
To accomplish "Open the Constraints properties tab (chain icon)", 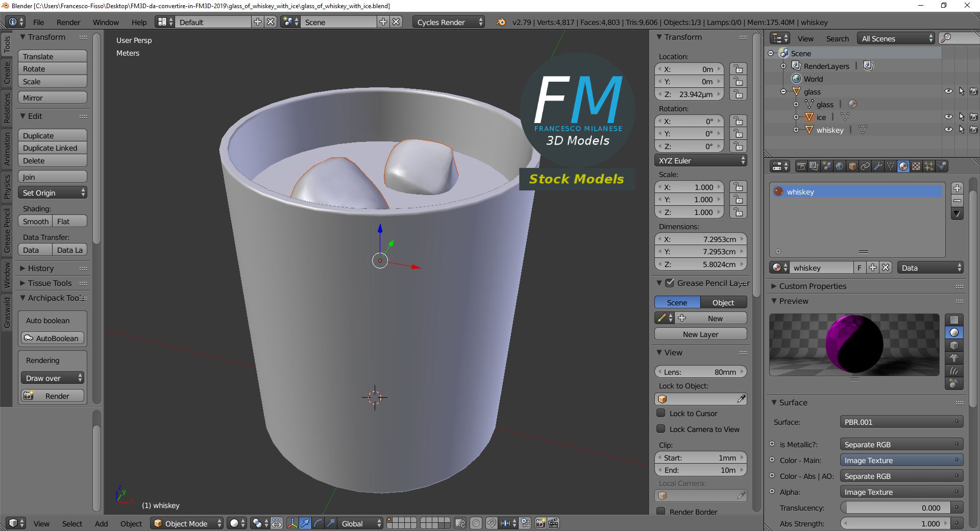I will coord(865,166).
